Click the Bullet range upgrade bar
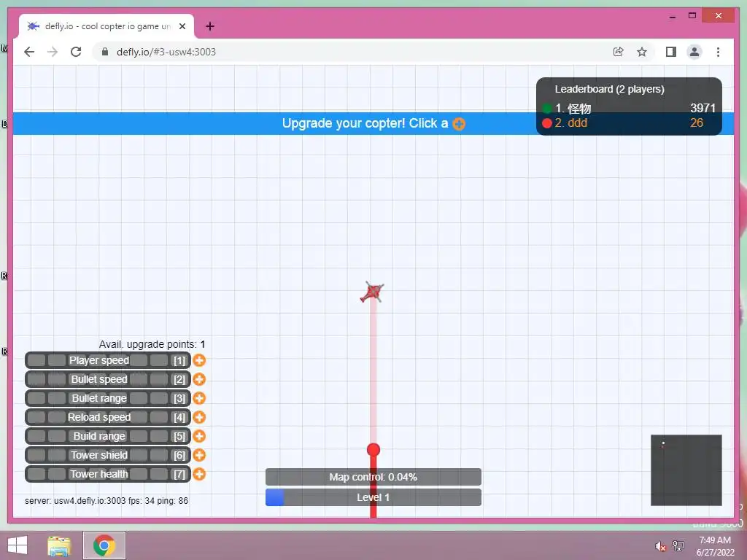The height and width of the screenshot is (560, 747). 108,398
